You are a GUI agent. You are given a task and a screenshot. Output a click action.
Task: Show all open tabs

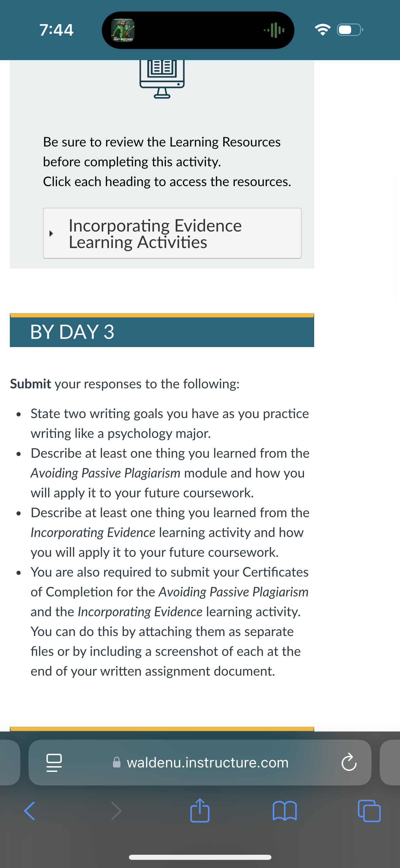click(369, 811)
